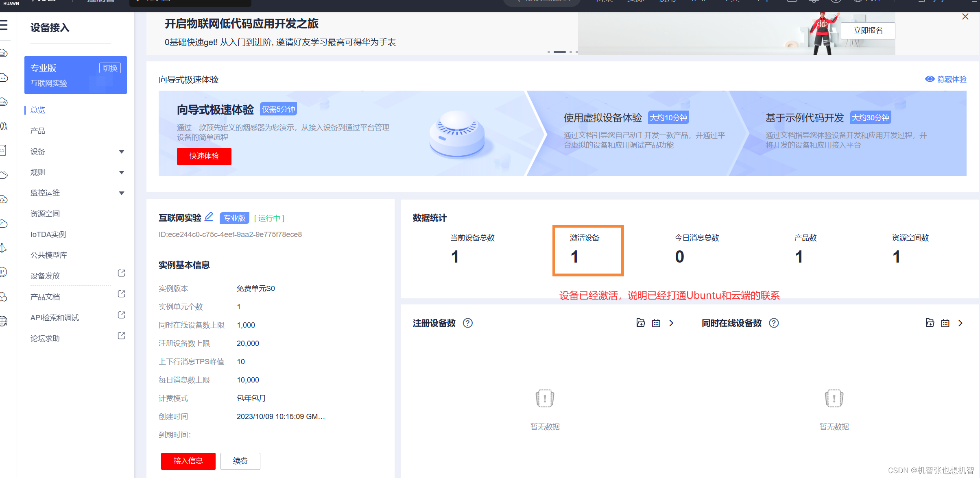
Task: Click 资源空间数 statistic value
Action: [896, 257]
